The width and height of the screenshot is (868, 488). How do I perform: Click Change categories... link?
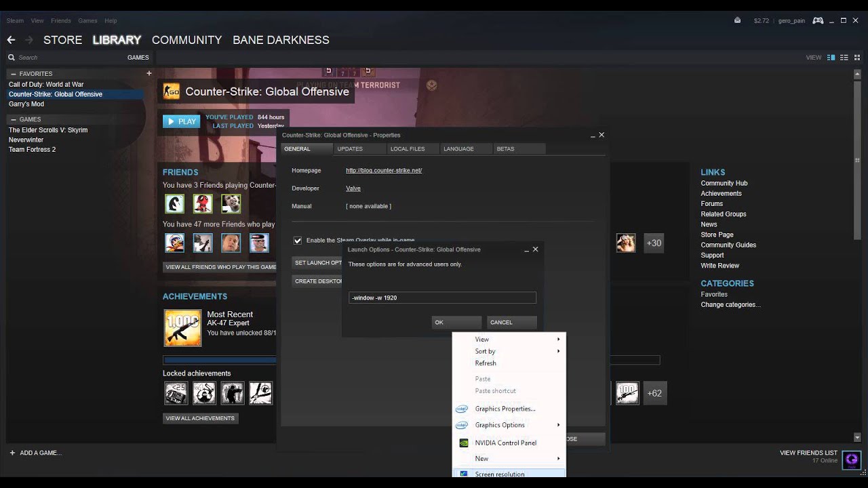[x=730, y=305]
